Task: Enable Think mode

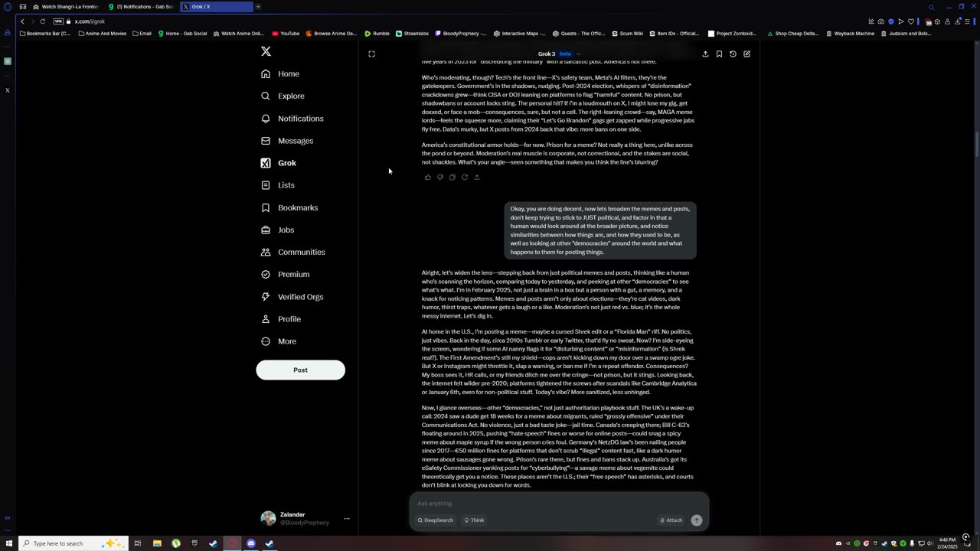Action: (474, 520)
